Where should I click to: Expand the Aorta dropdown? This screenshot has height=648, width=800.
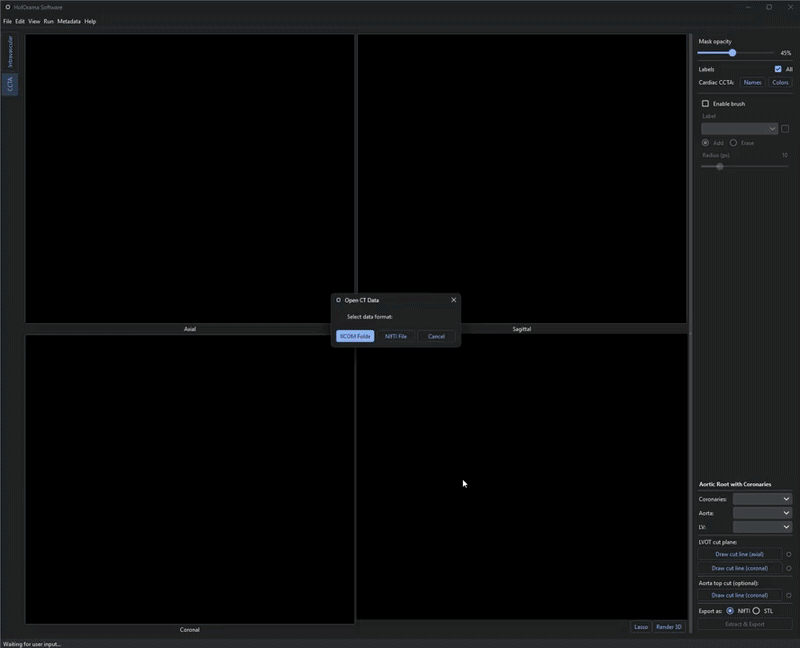coord(762,513)
